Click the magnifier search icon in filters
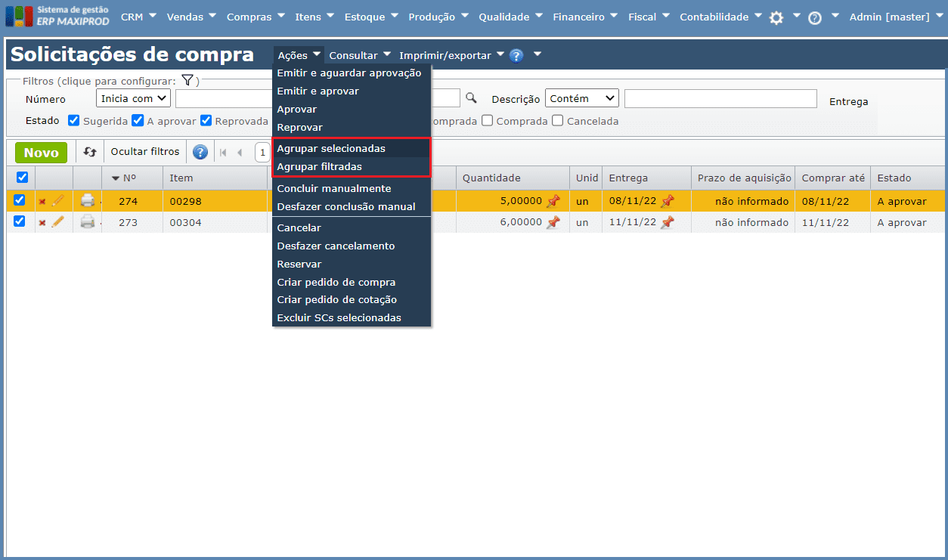The width and height of the screenshot is (948, 560). click(x=472, y=98)
